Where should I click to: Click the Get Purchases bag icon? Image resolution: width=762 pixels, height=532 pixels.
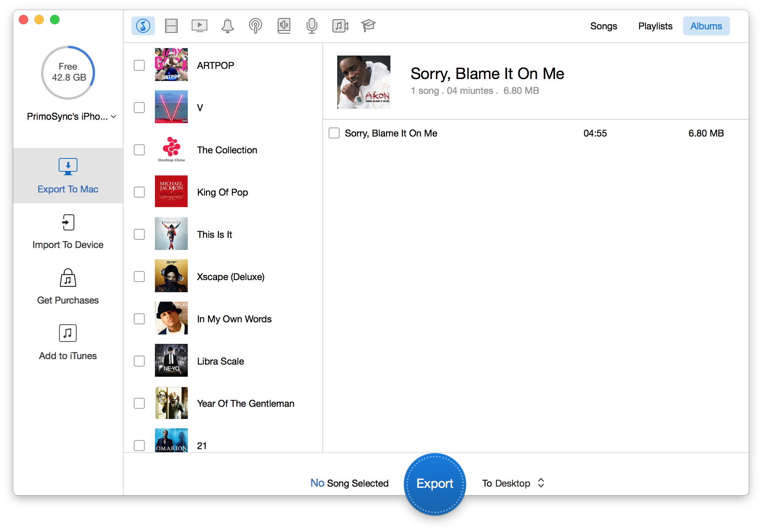point(68,278)
